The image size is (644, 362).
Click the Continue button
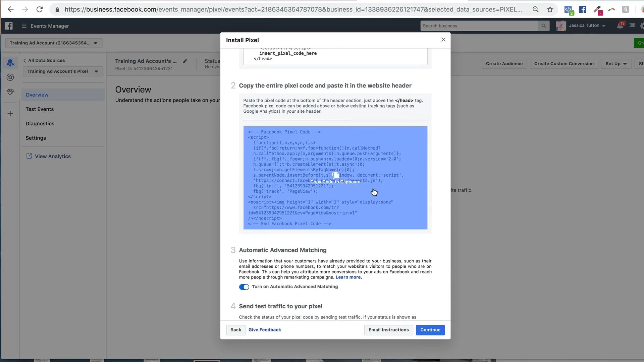coord(430,330)
